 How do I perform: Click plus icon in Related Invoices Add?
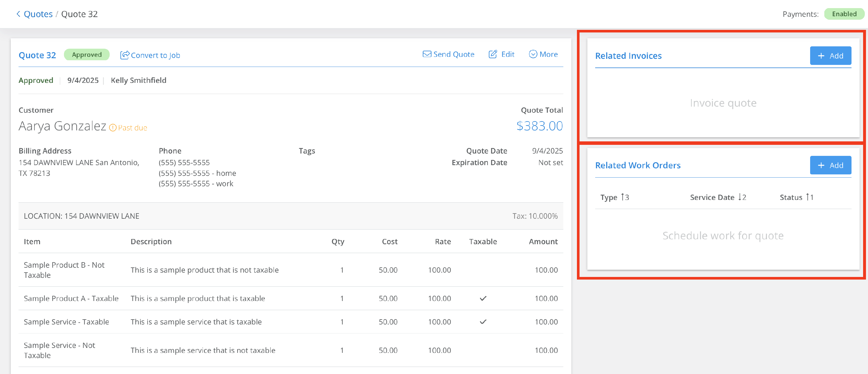(821, 56)
